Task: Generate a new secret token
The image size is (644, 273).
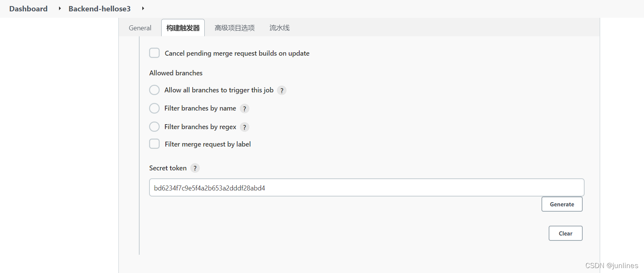Action: 562,204
